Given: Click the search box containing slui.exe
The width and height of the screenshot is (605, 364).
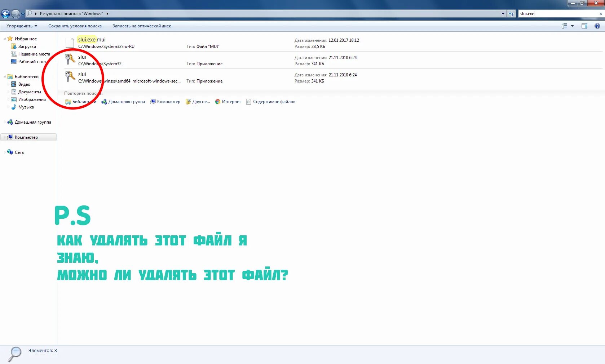Looking at the screenshot, I should click(558, 14).
